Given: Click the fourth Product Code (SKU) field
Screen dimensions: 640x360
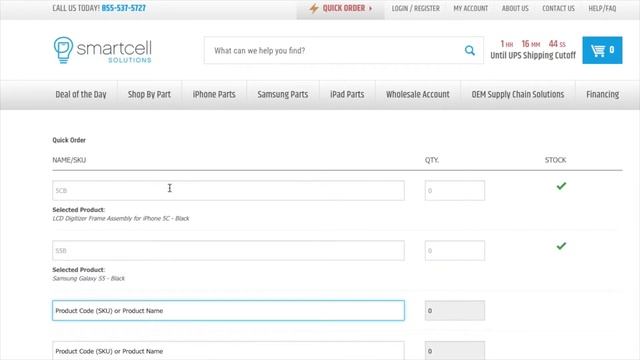Looking at the screenshot, I should 228,351.
